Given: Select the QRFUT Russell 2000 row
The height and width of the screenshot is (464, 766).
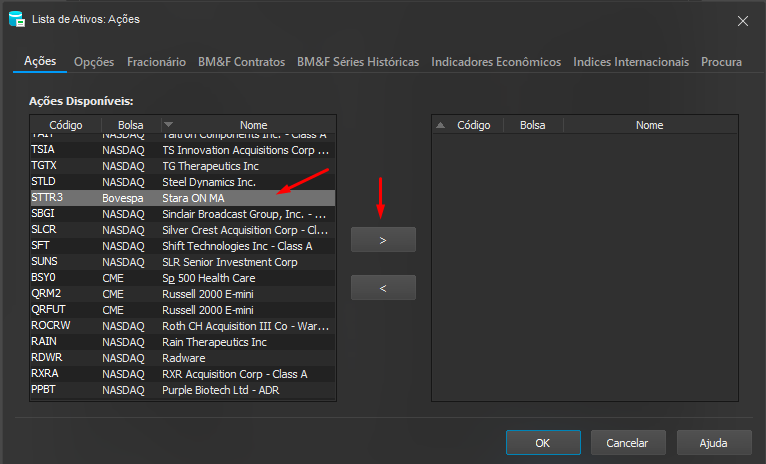Looking at the screenshot, I should [183, 310].
